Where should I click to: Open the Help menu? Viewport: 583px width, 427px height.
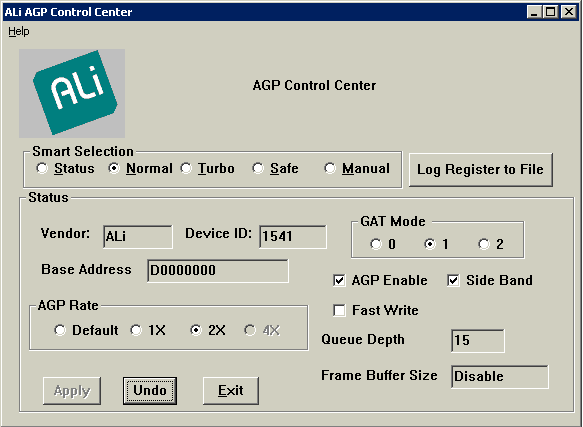(19, 31)
